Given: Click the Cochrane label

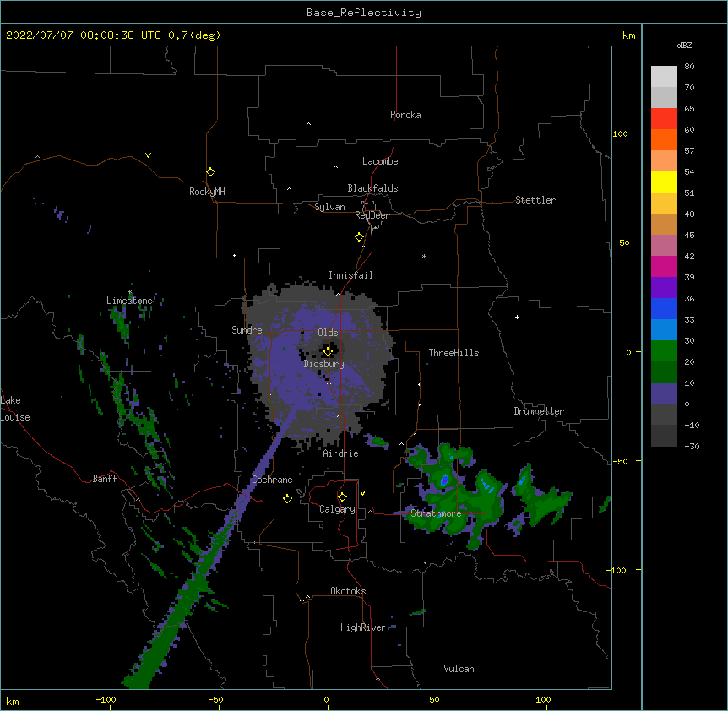Looking at the screenshot, I should (272, 480).
